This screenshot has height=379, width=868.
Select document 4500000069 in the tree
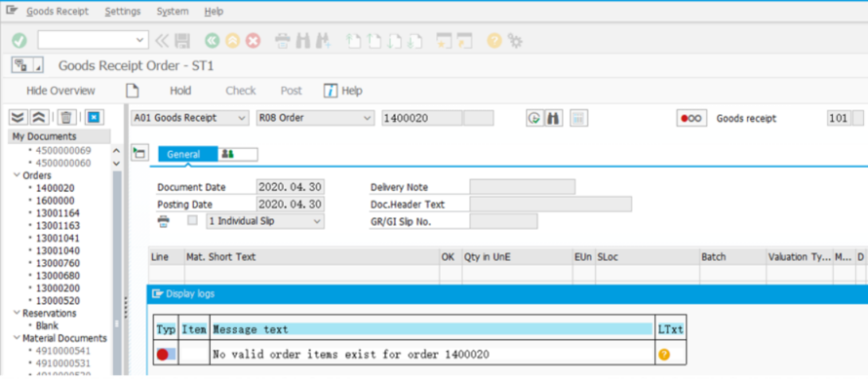click(63, 150)
